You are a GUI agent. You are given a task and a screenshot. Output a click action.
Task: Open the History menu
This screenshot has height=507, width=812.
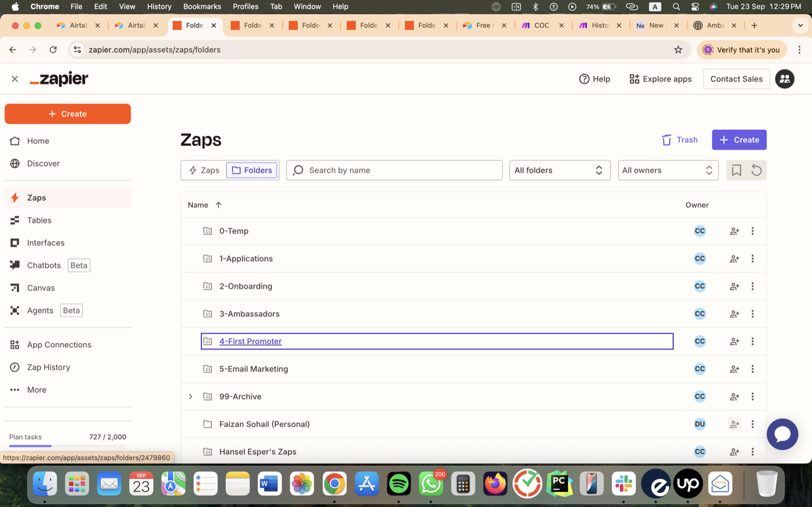(159, 6)
